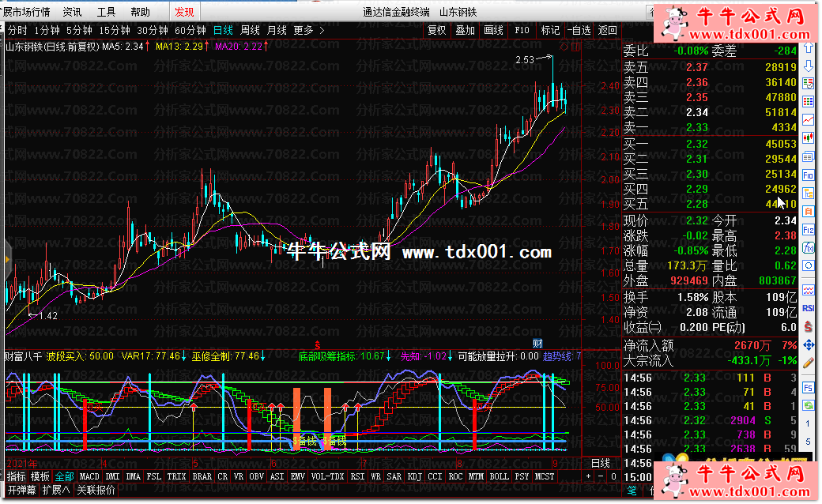Click the 叠加 overlay button

tap(465, 30)
